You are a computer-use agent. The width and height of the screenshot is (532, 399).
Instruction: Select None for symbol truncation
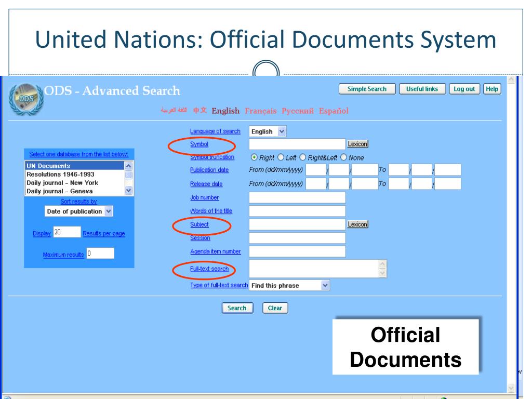344,157
